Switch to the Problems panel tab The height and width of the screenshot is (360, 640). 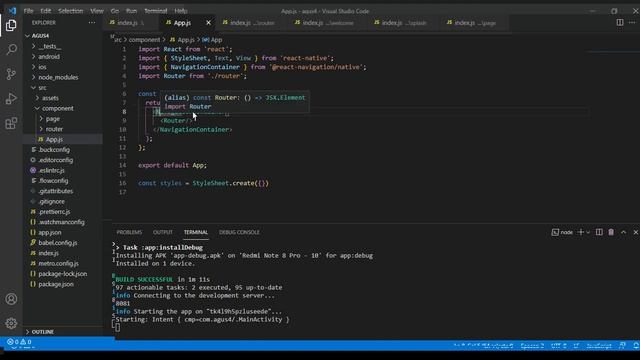tap(129, 232)
